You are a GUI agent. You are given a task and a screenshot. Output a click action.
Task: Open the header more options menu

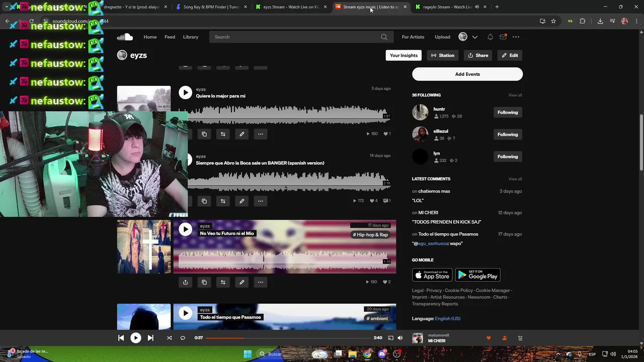tap(516, 37)
